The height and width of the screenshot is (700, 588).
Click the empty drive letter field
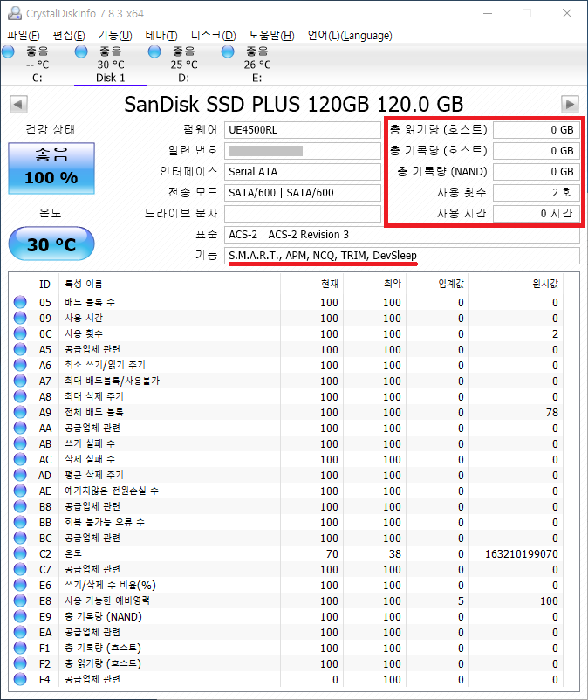pyautogui.click(x=303, y=213)
